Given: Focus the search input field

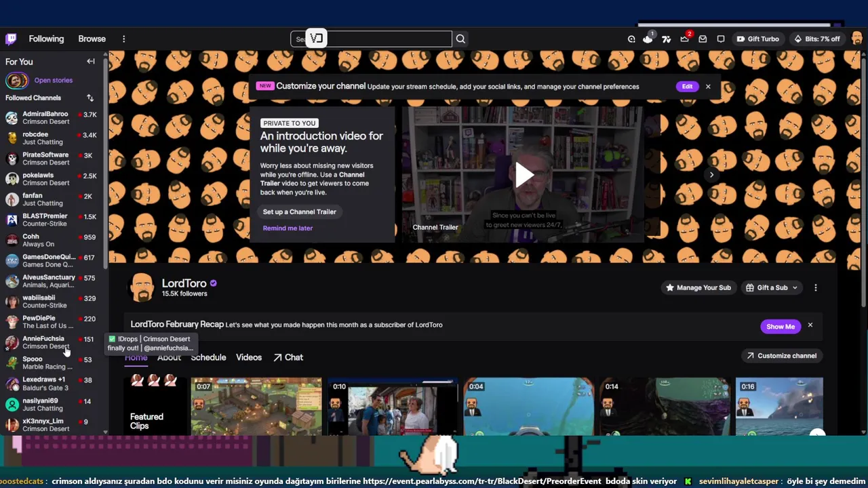Looking at the screenshot, I should [371, 39].
